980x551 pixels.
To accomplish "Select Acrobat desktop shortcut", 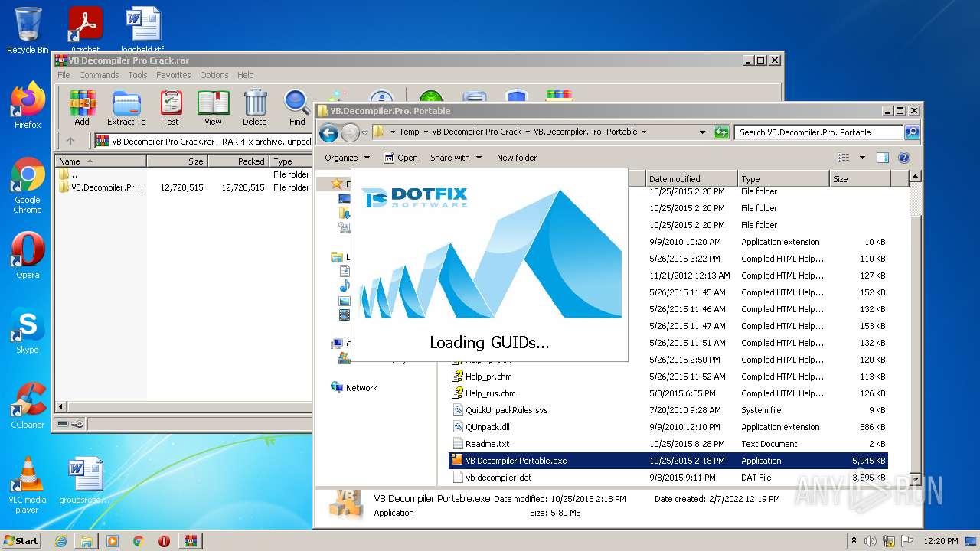I will tap(85, 29).
